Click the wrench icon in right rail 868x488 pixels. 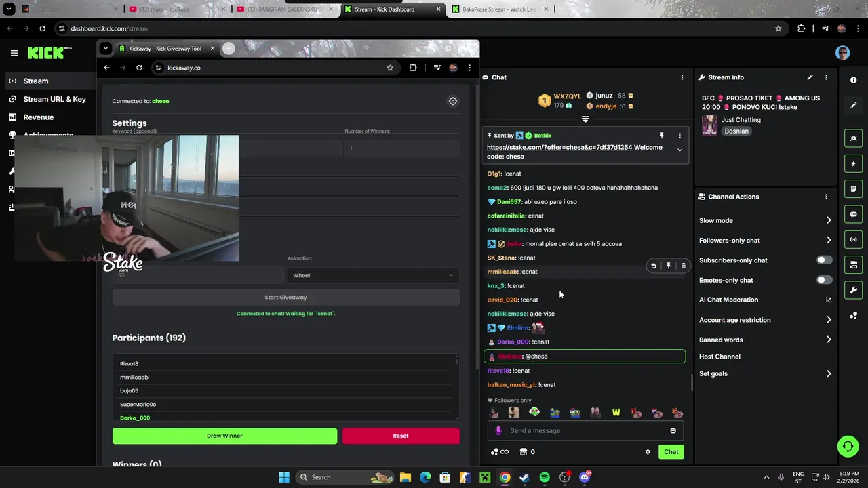pos(854,290)
